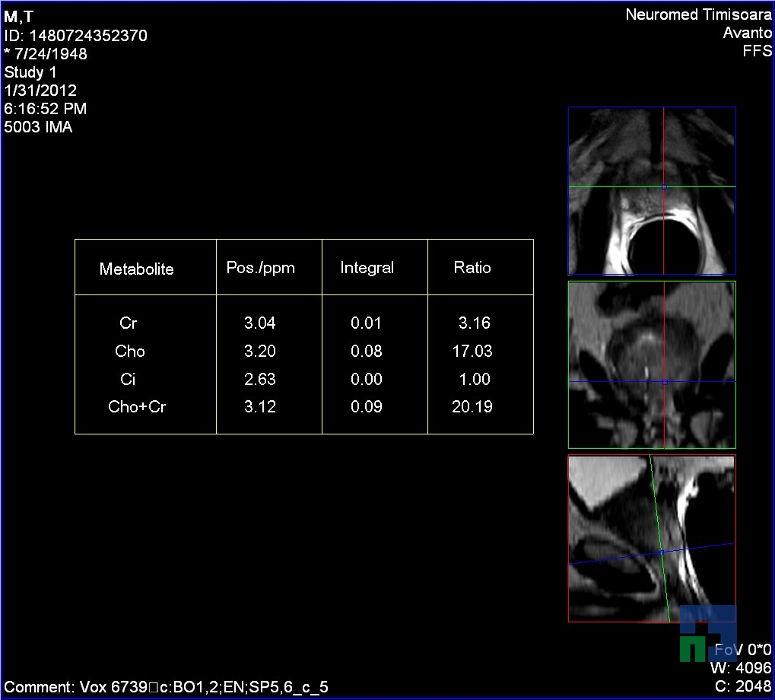This screenshot has width=775, height=700.
Task: Click the "Cho" metabolite row label
Action: pos(129,352)
